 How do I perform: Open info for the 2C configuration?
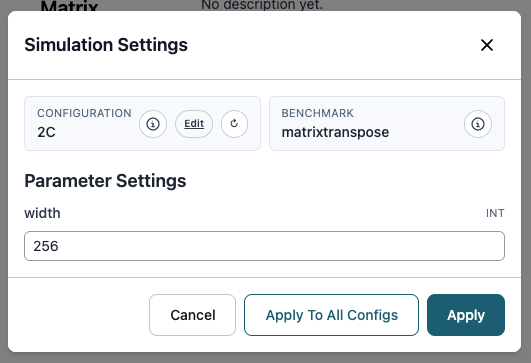(x=153, y=124)
